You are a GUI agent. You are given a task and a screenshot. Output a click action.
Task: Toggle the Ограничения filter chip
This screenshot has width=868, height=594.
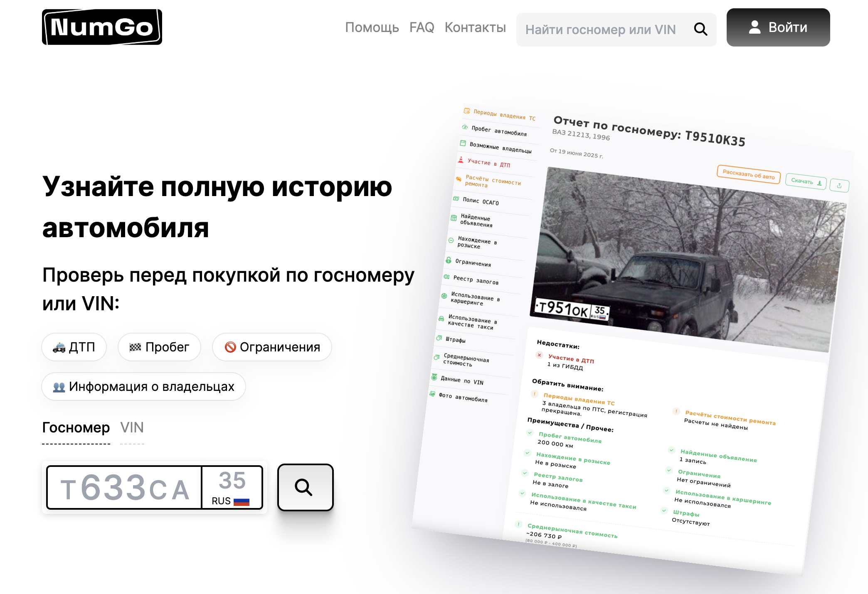tap(272, 347)
